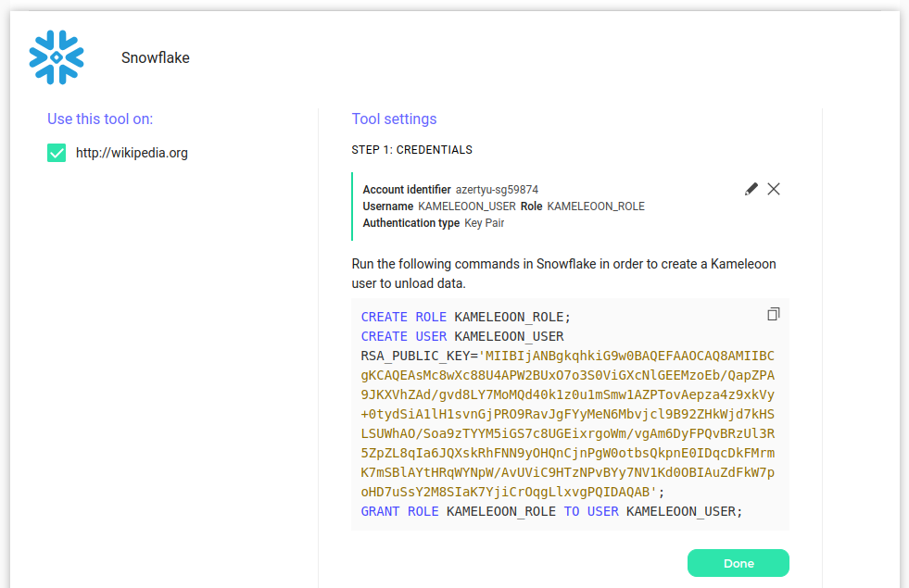Image resolution: width=909 pixels, height=588 pixels.
Task: Click the GRANT ROLE statement line
Action: point(551,511)
